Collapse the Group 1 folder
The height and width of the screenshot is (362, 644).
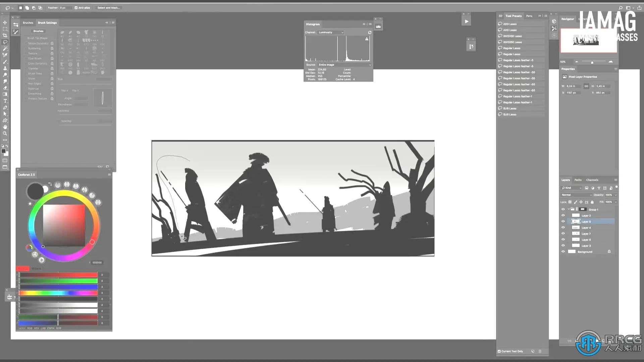point(568,209)
